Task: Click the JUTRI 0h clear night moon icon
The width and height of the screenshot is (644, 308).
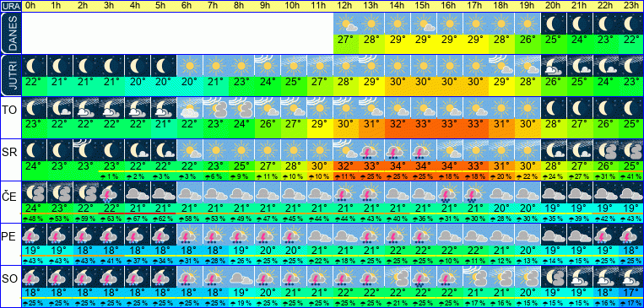Action: (x=34, y=66)
